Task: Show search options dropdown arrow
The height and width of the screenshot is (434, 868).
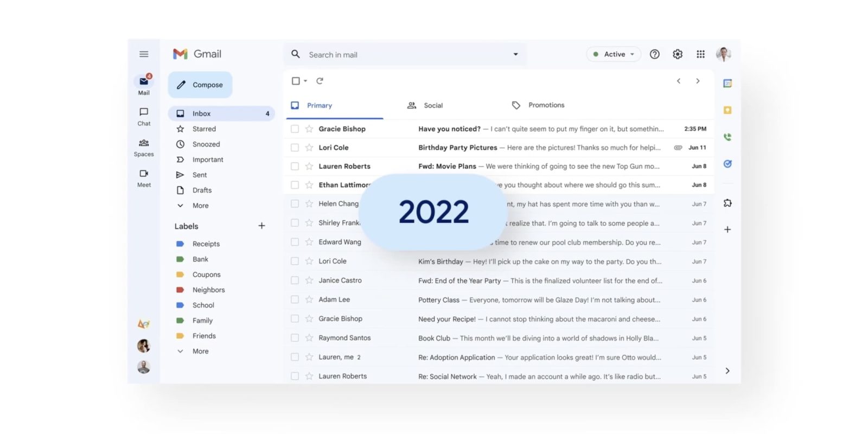Action: click(515, 54)
